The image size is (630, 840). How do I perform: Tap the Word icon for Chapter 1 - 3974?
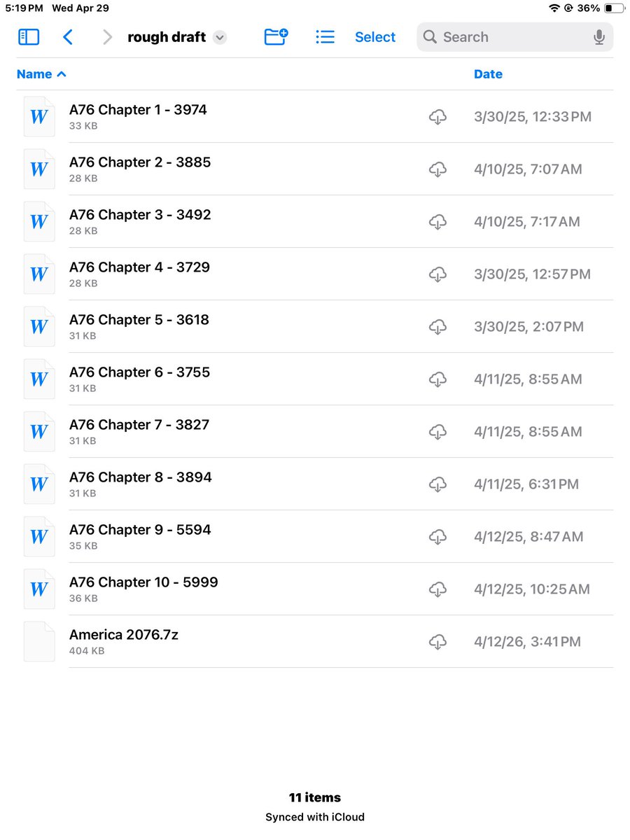point(38,116)
